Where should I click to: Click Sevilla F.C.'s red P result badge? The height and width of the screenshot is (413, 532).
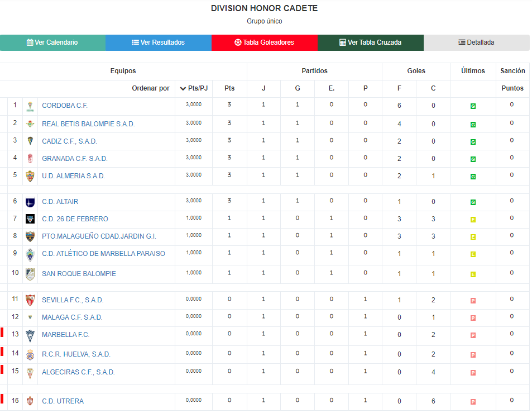(x=473, y=301)
